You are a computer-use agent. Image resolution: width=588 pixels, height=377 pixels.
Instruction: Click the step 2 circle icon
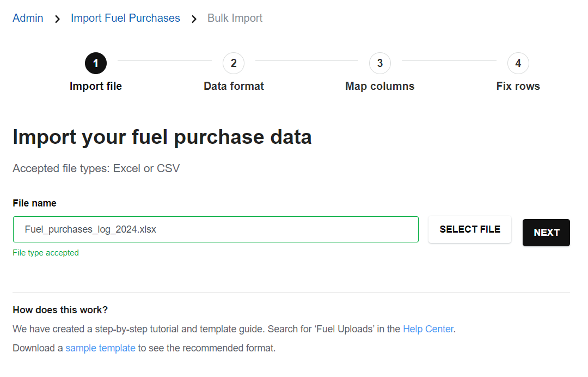(x=234, y=63)
